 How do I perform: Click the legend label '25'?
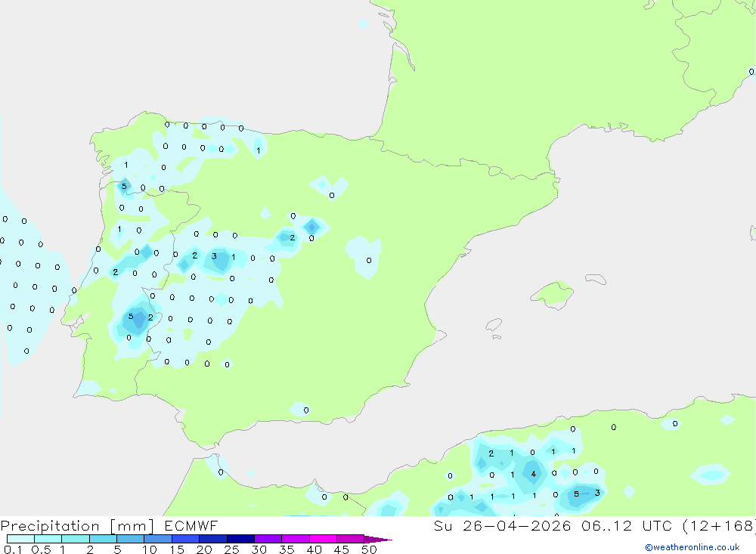pos(231,549)
